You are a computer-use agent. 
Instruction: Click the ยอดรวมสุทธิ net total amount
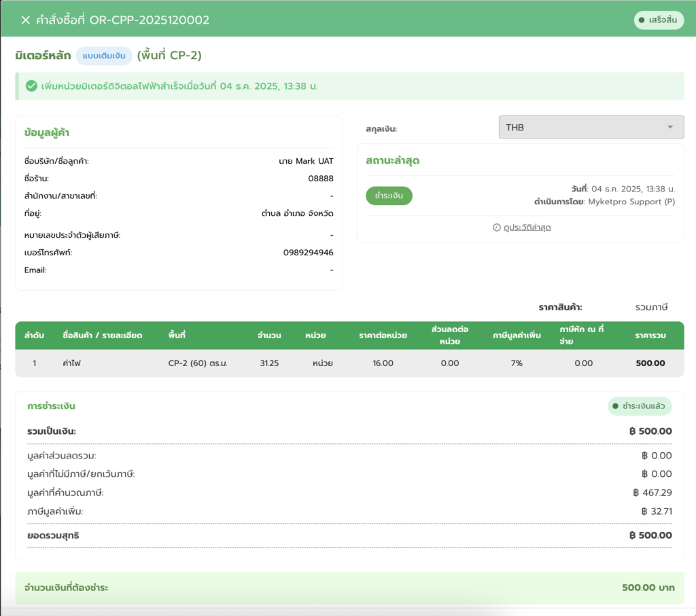[x=650, y=536]
